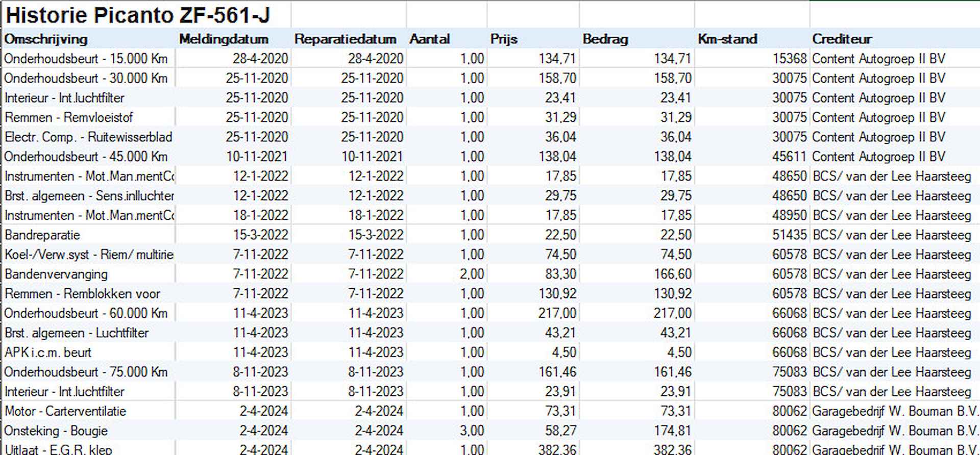Select 'Onsteking - Bougie' cell
This screenshot has height=455, width=980.
point(89,431)
